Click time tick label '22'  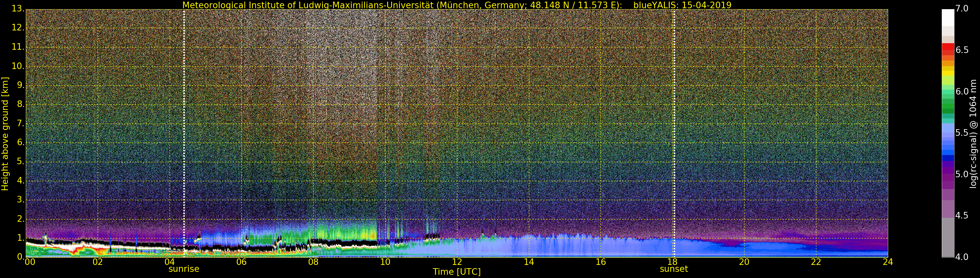tap(816, 262)
